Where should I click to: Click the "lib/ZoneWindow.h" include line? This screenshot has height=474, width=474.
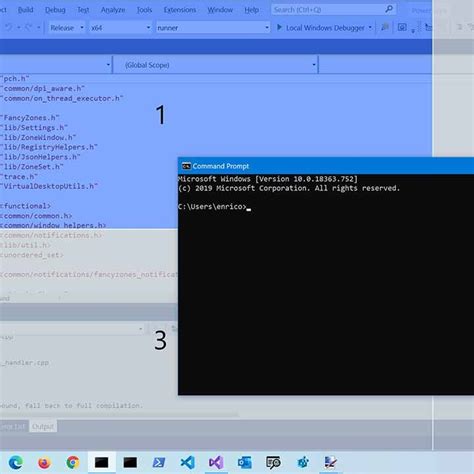pyautogui.click(x=38, y=137)
